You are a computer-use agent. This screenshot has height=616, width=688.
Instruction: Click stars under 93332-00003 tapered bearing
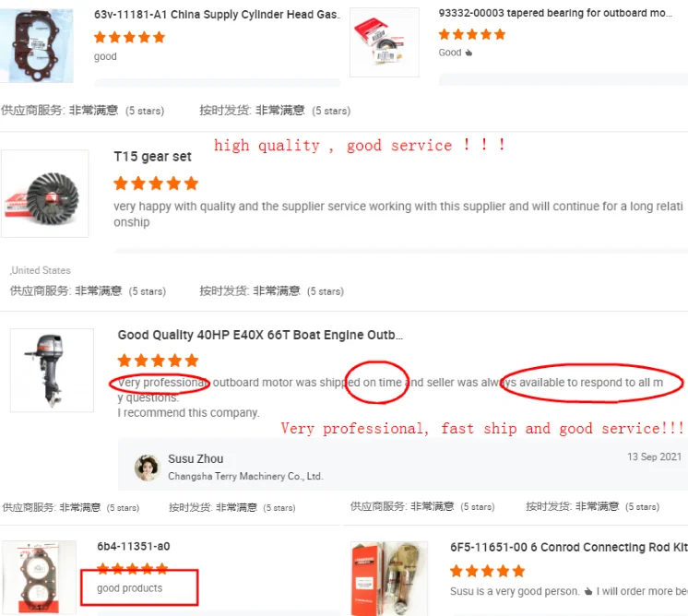(472, 34)
